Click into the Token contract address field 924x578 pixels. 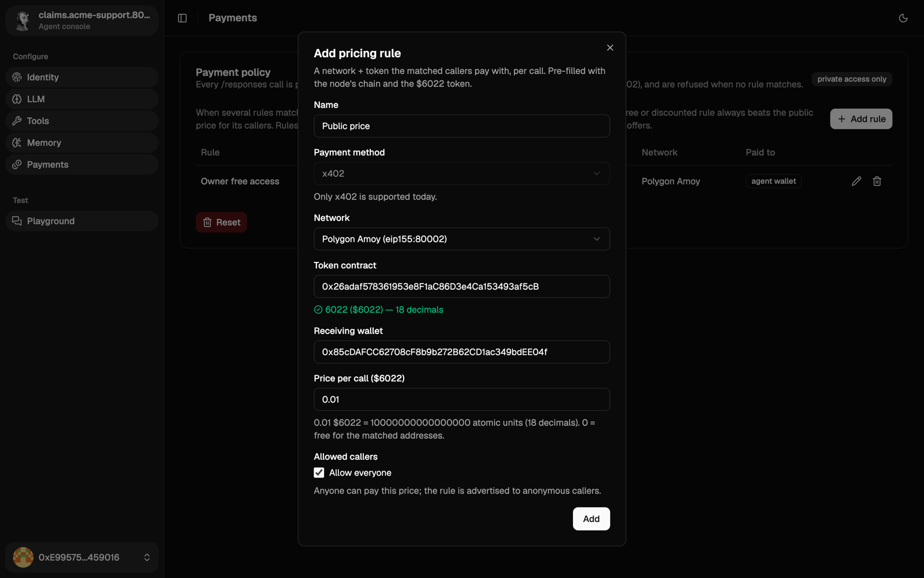pos(461,286)
